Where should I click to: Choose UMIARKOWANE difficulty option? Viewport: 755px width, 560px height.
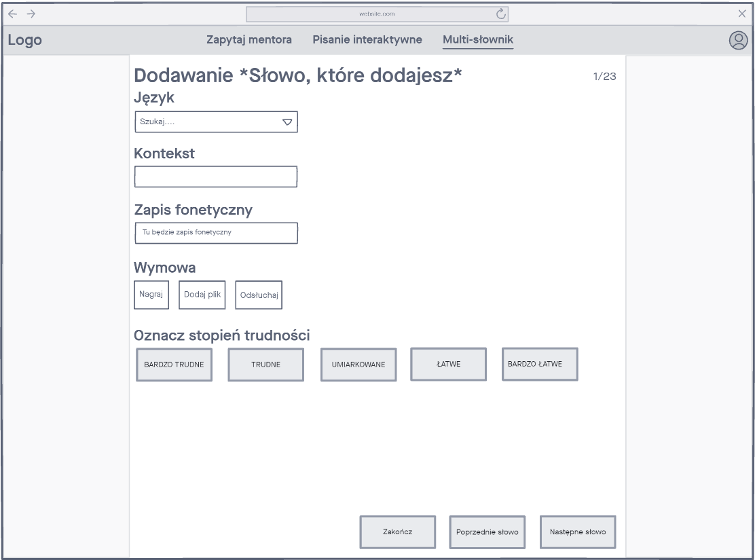click(x=358, y=365)
